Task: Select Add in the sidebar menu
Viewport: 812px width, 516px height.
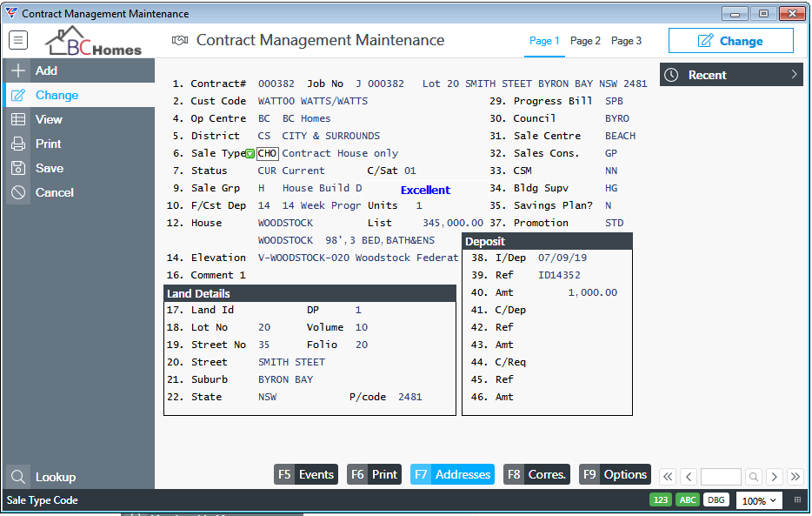Action: pyautogui.click(x=79, y=70)
